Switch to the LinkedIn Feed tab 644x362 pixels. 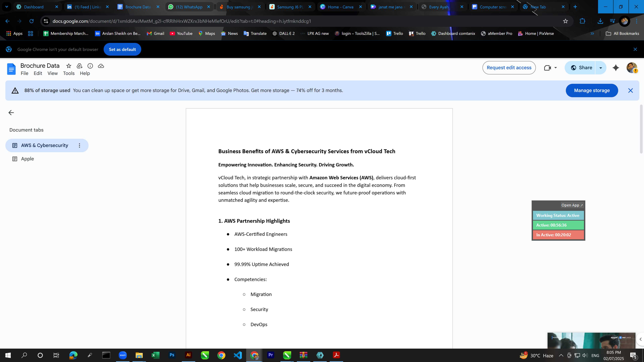(x=88, y=7)
